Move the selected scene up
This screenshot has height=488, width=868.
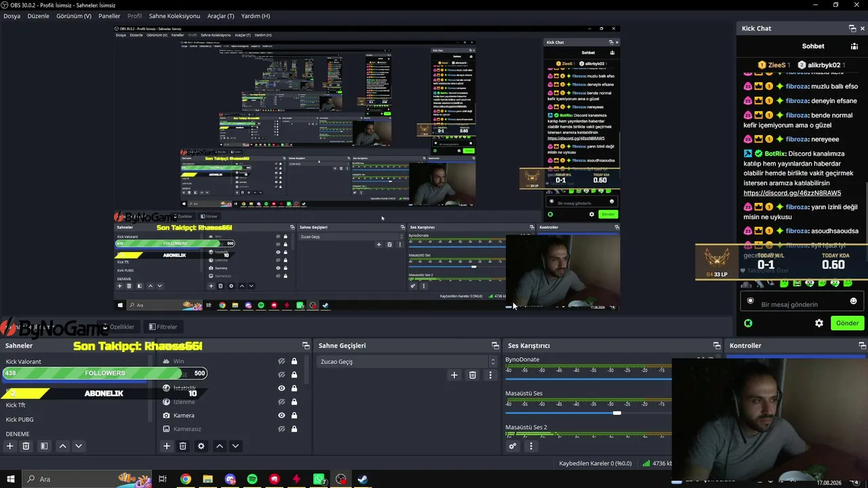62,446
